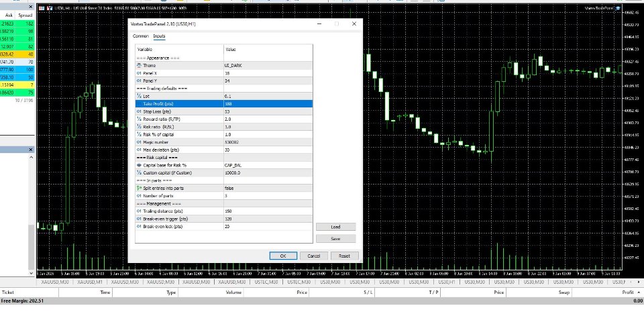The width and height of the screenshot is (644, 312).
Task: Click the Theme row icon
Action: (x=139, y=66)
